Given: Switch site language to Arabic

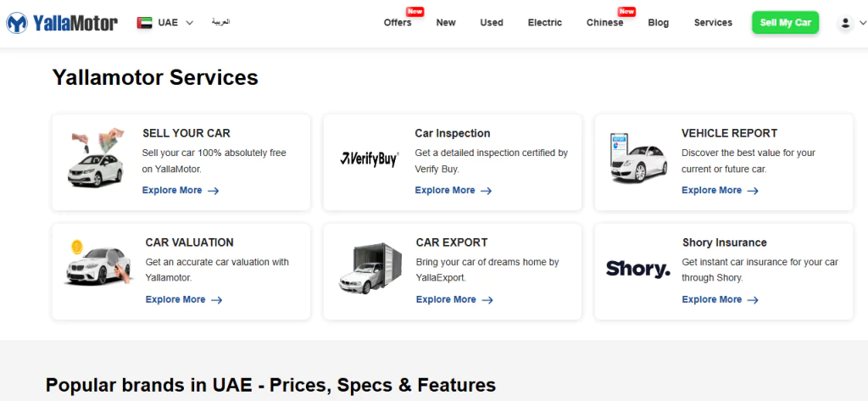Looking at the screenshot, I should tap(219, 22).
